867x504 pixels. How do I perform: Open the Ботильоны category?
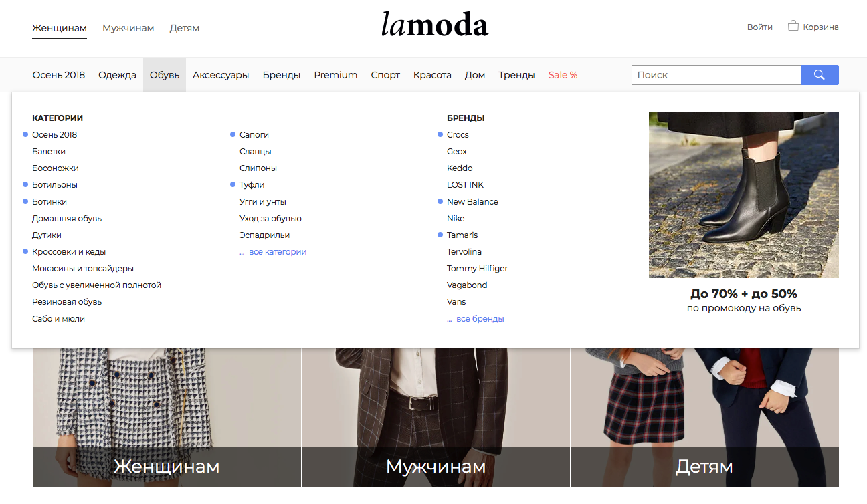[55, 185]
